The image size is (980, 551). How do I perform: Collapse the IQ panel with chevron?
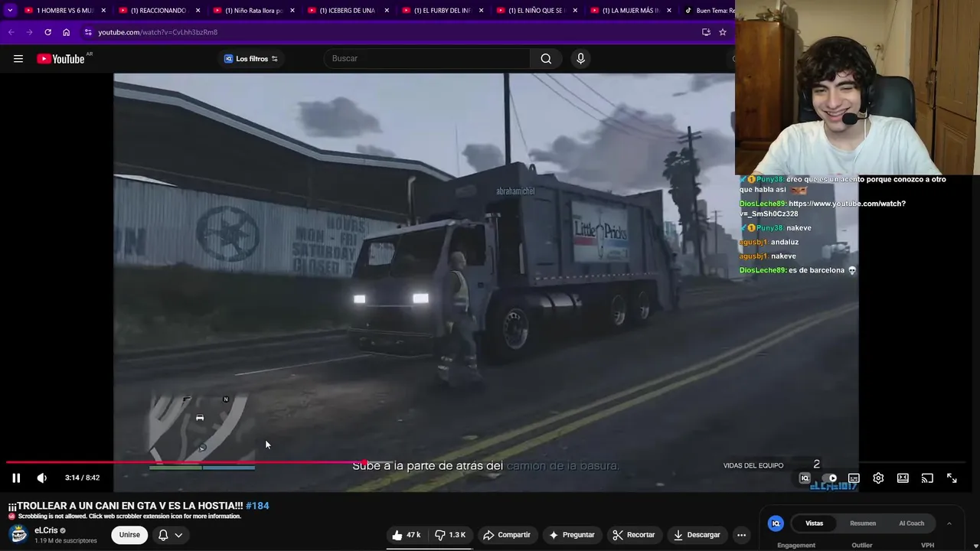[x=949, y=523]
